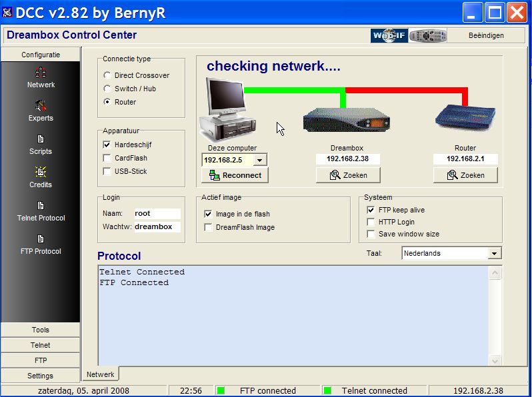The width and height of the screenshot is (532, 397).
Task: Enable HTTP Login checkbox
Action: click(371, 222)
